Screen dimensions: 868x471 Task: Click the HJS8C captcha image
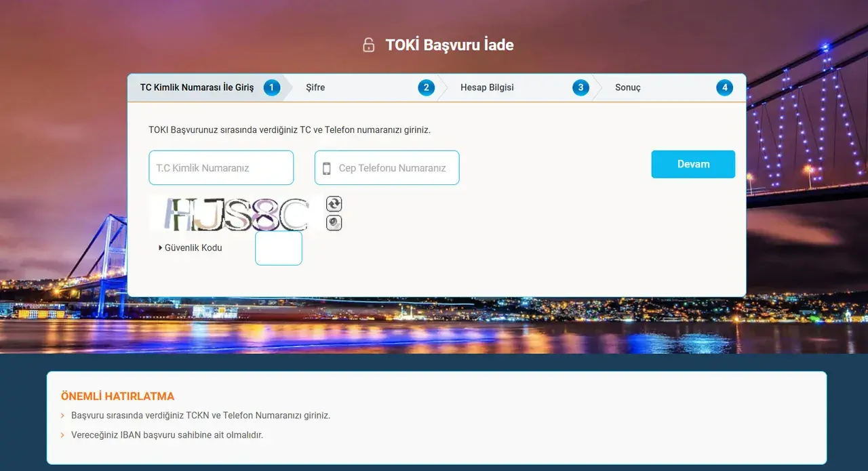(x=235, y=214)
